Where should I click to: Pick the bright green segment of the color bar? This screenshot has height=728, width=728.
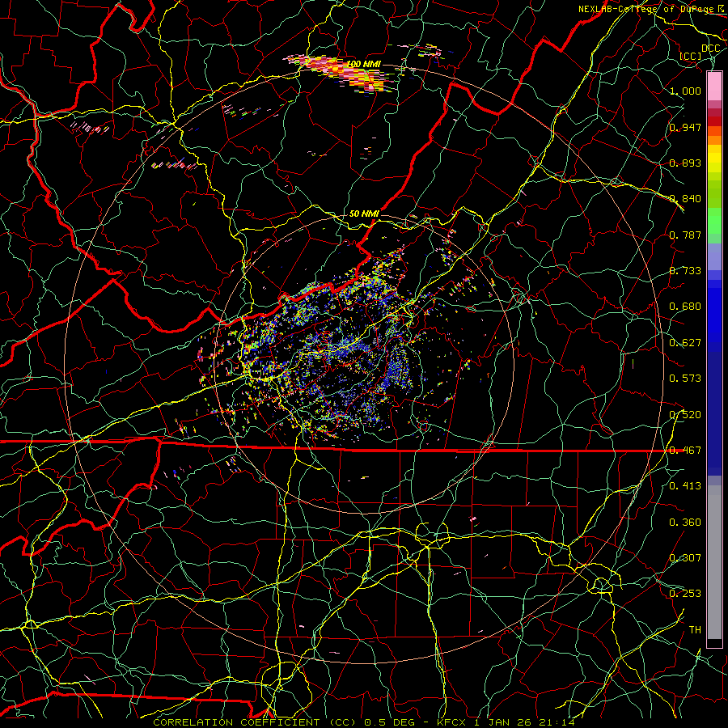point(714,221)
